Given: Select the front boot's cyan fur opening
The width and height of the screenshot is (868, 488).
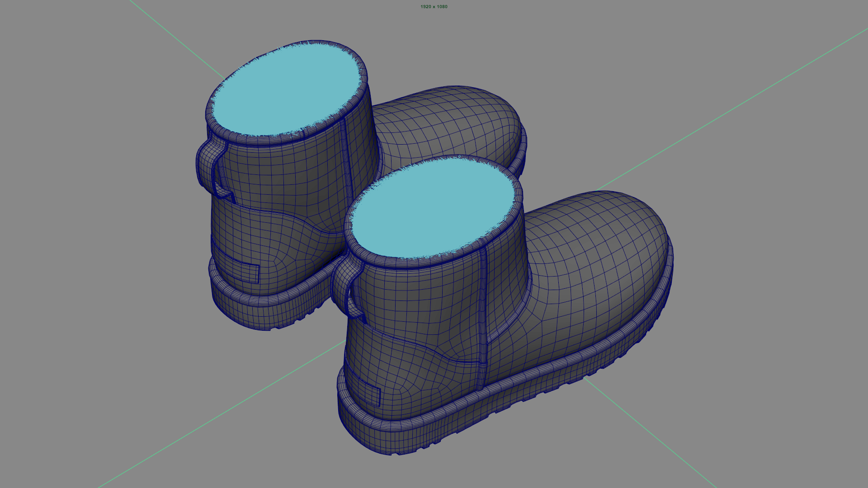Looking at the screenshot, I should (433, 208).
